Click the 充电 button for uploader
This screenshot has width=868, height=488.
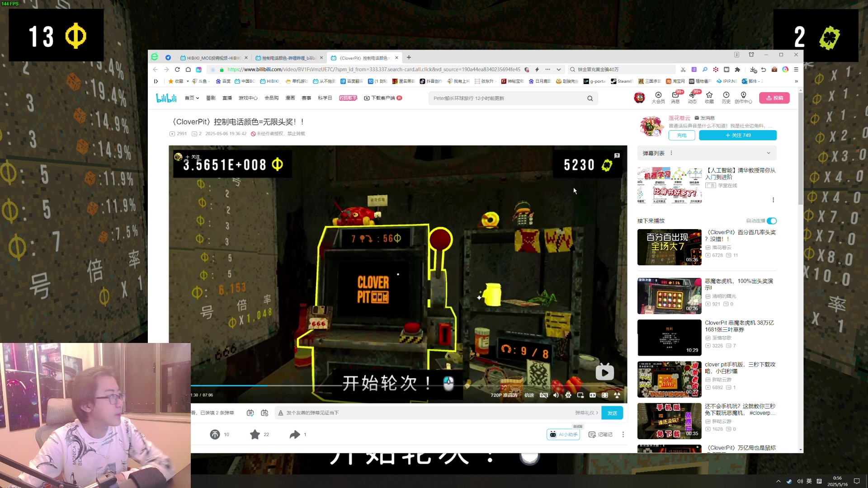tap(682, 136)
